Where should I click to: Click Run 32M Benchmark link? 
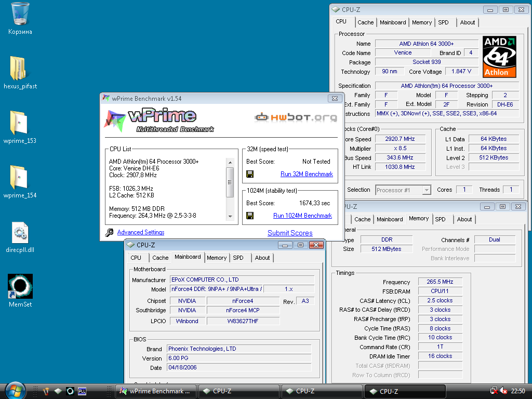pos(307,174)
